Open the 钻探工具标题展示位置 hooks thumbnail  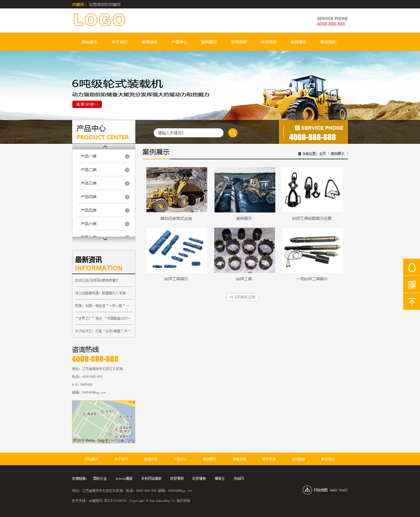pyautogui.click(x=312, y=189)
